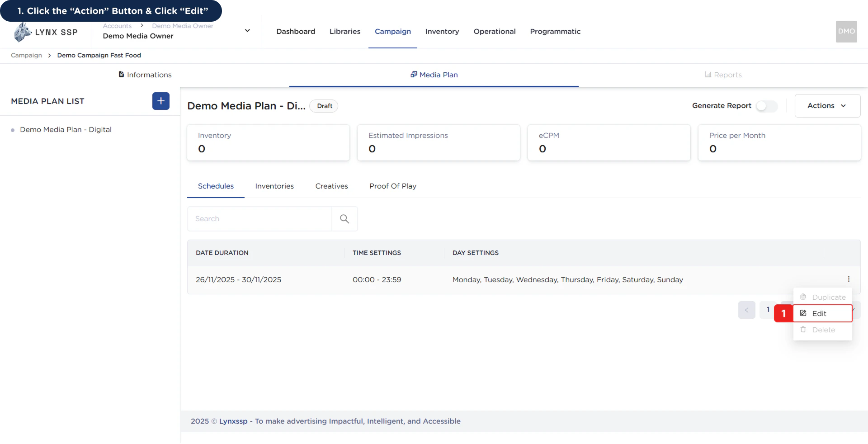Switch to the Informations tab
This screenshot has height=444, width=868.
[x=145, y=75]
